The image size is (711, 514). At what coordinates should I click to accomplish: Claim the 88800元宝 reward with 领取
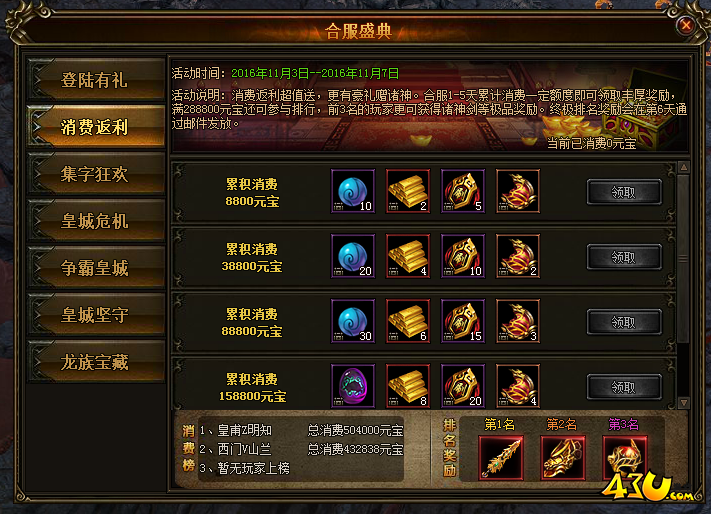pyautogui.click(x=624, y=322)
